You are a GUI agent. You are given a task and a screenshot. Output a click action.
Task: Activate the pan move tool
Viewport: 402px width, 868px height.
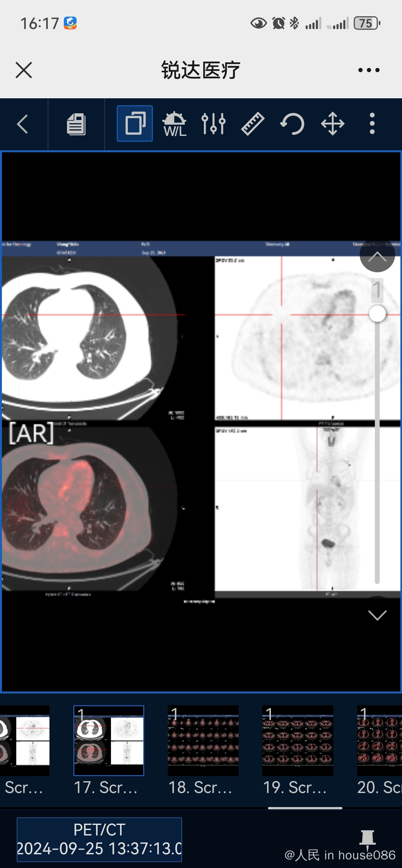332,124
